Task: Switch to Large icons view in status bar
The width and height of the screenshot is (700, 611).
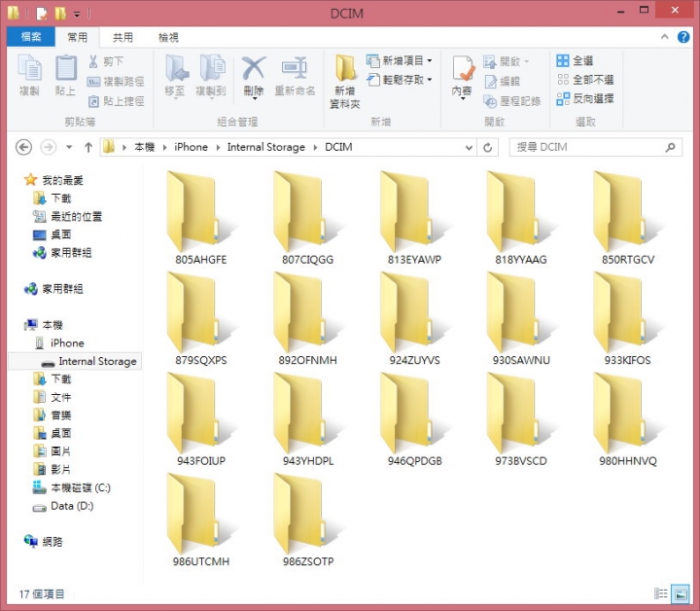Action: (681, 593)
